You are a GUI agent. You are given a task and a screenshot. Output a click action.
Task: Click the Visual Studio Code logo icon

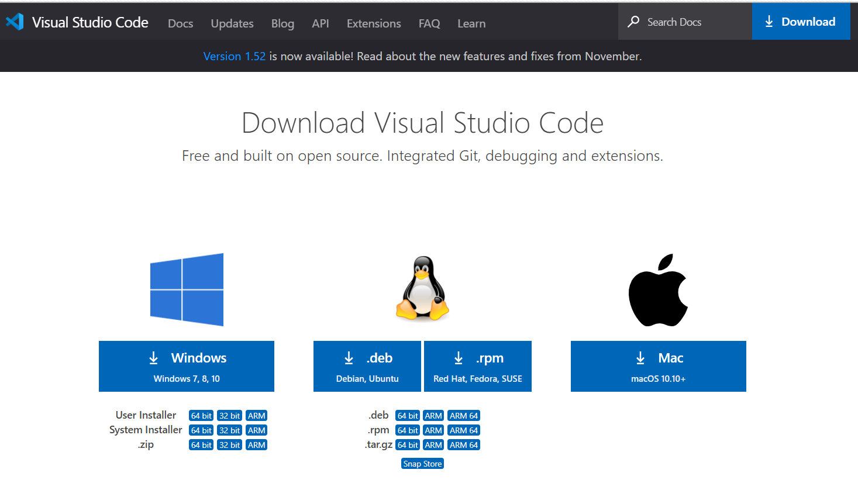[15, 22]
